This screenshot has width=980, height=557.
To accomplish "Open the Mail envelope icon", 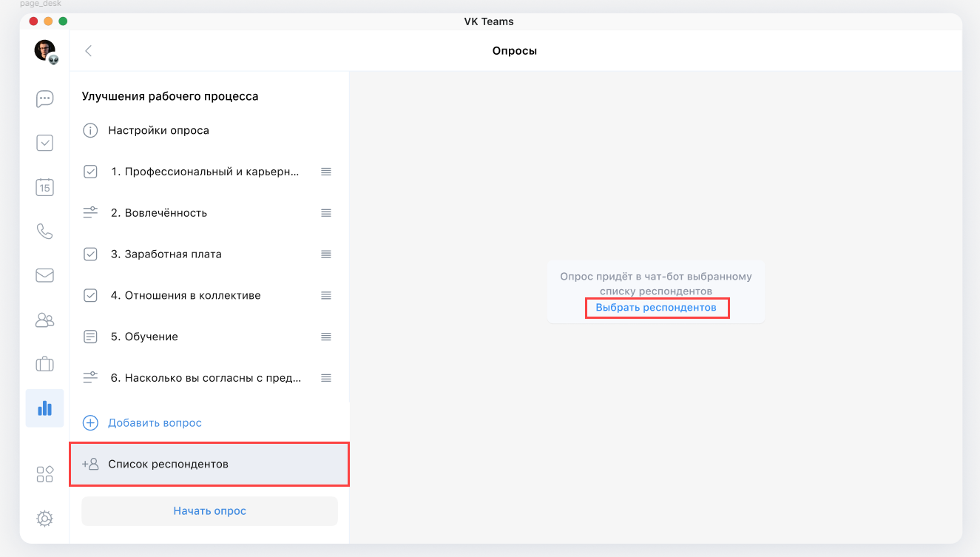I will pyautogui.click(x=44, y=276).
